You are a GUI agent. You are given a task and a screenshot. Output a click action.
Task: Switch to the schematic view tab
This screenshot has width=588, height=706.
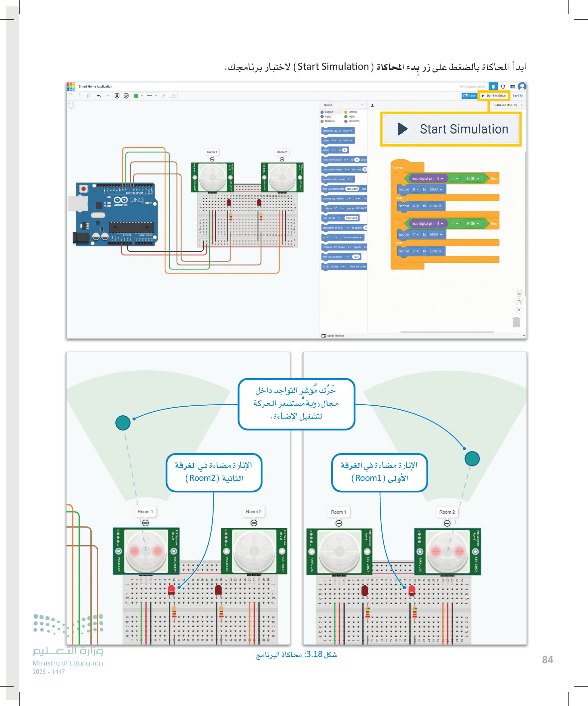(x=503, y=86)
